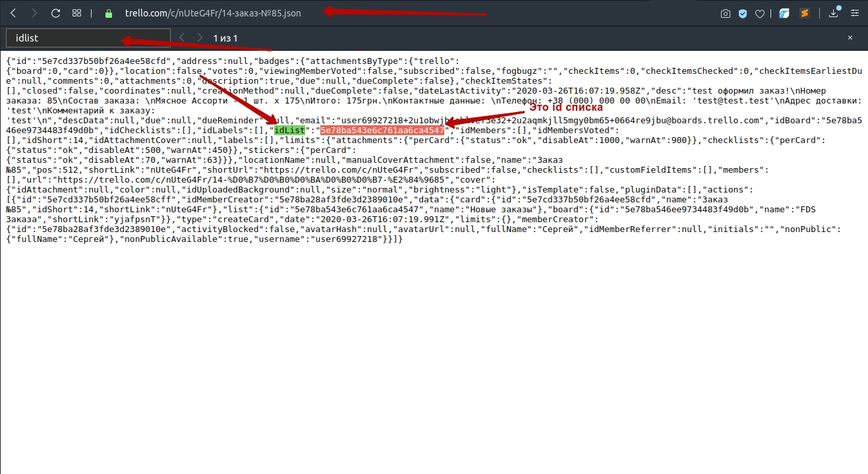
Task: Open the downloads panel icon
Action: 834,13
